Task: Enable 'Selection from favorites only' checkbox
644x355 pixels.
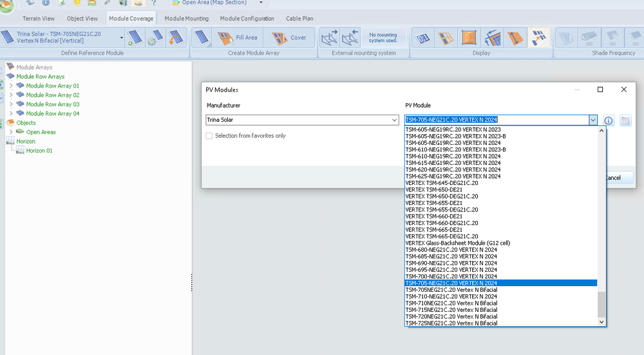Action: pyautogui.click(x=209, y=136)
